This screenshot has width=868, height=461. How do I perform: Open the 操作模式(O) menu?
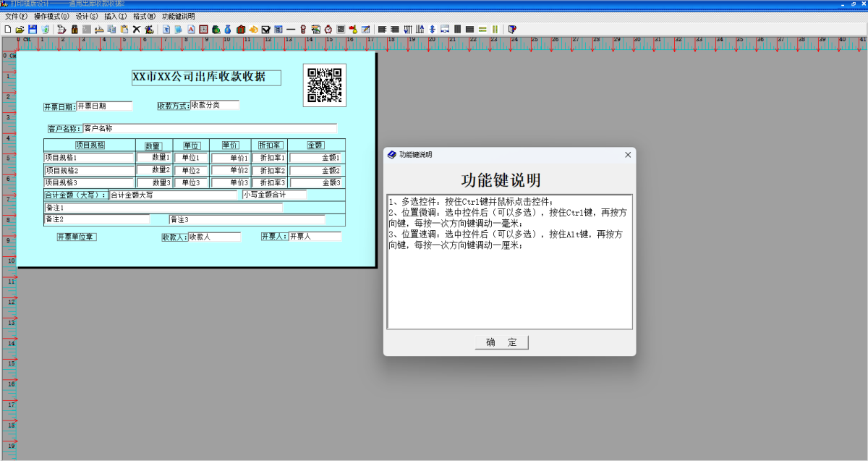tap(51, 16)
